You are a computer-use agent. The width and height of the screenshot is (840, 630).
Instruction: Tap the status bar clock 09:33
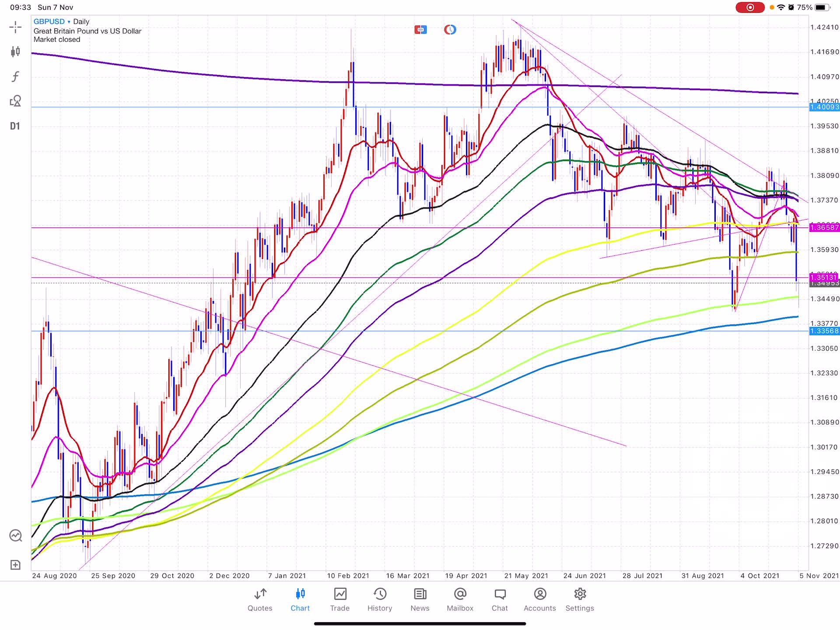[21, 7]
